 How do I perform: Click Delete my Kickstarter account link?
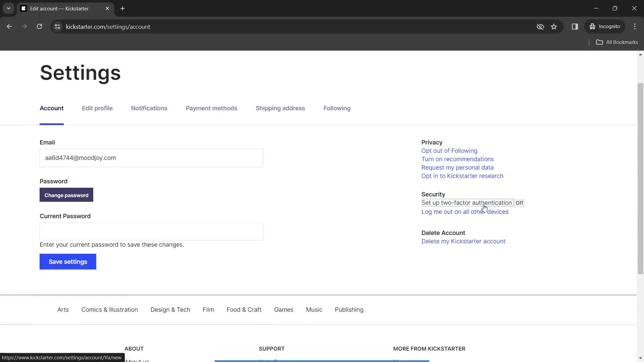(463, 241)
